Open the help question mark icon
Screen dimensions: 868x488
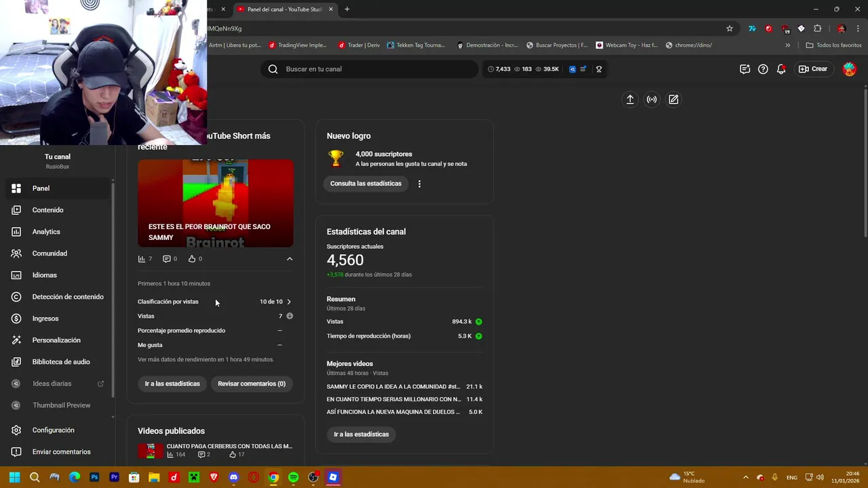(763, 69)
